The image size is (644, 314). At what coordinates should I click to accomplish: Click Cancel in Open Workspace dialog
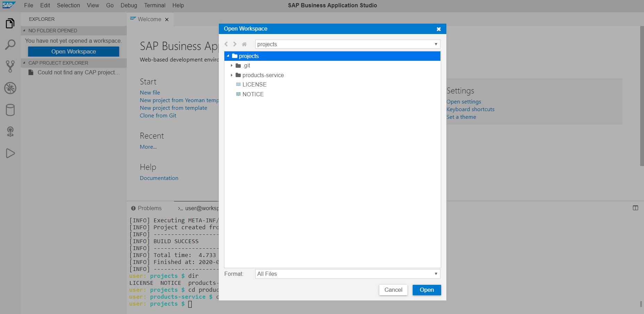[x=393, y=290]
